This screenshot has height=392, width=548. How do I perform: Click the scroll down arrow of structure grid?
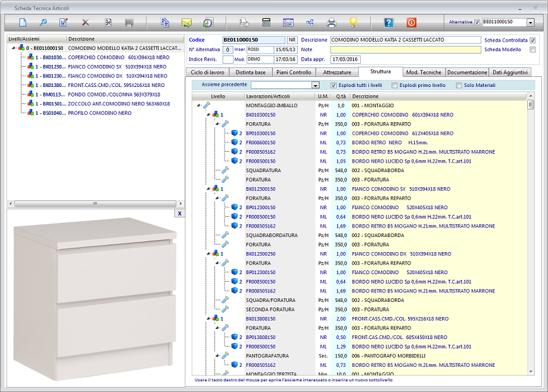tap(530, 371)
